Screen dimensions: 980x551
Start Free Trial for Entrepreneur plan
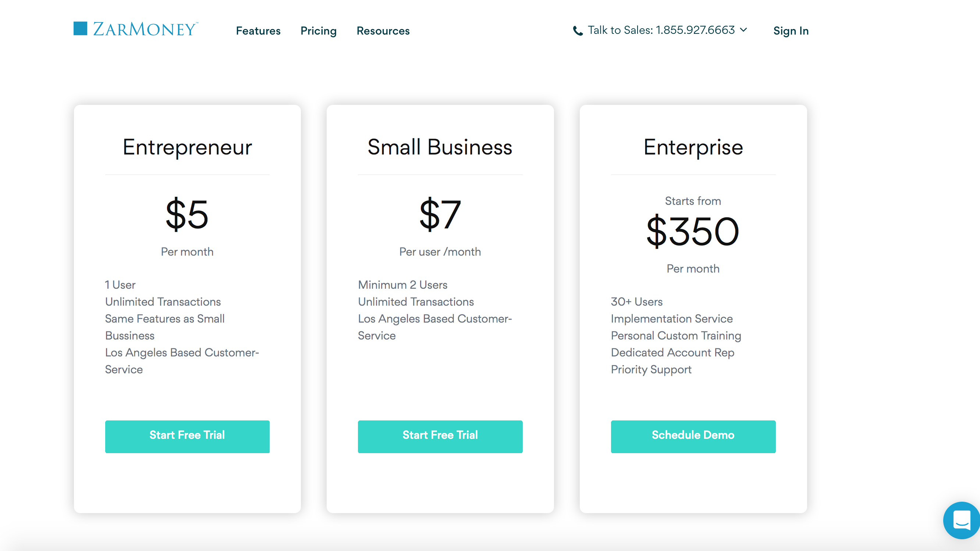click(187, 436)
